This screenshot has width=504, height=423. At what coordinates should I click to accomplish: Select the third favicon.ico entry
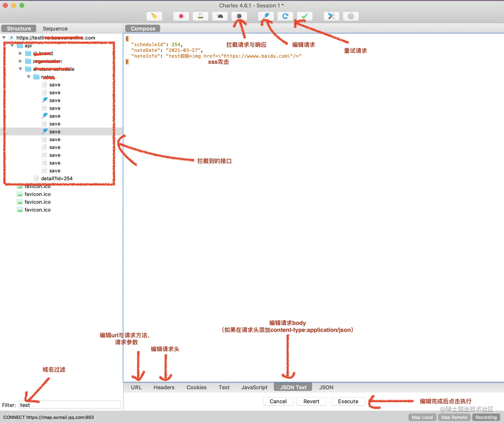point(38,202)
